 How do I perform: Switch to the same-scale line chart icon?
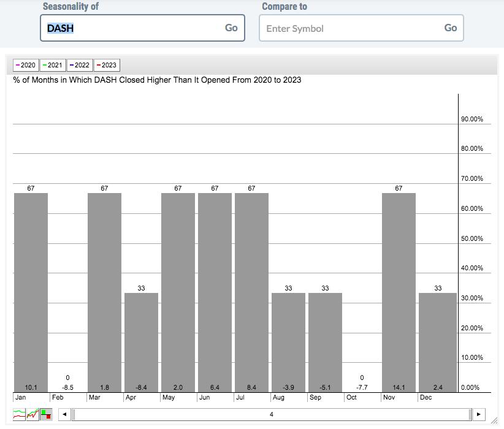pyautogui.click(x=33, y=415)
